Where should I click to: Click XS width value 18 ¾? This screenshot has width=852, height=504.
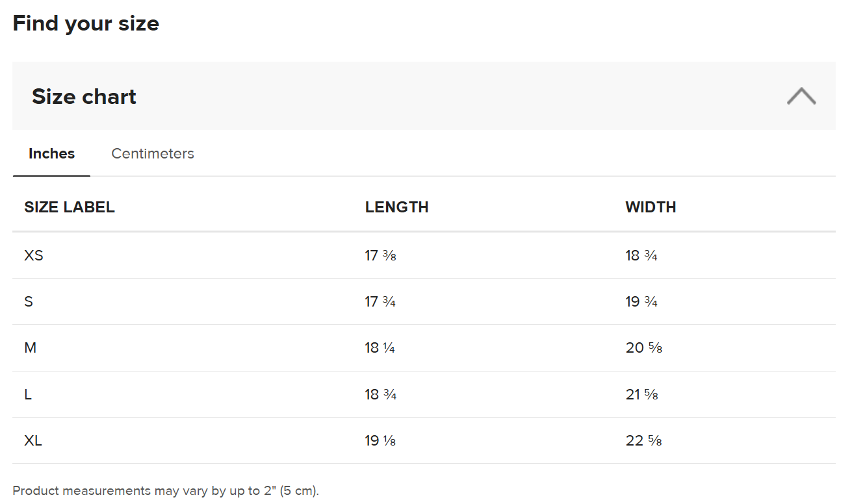coord(641,256)
